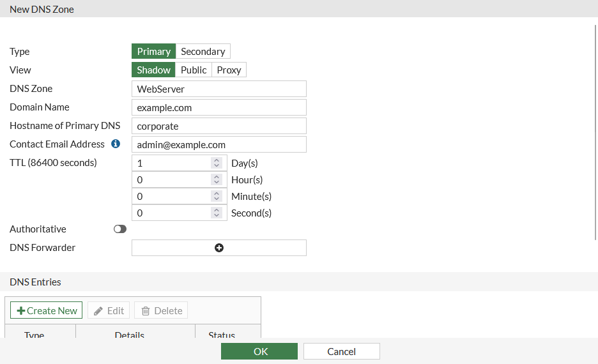Image resolution: width=598 pixels, height=364 pixels.
Task: Click the Delete trash button
Action: tap(161, 310)
